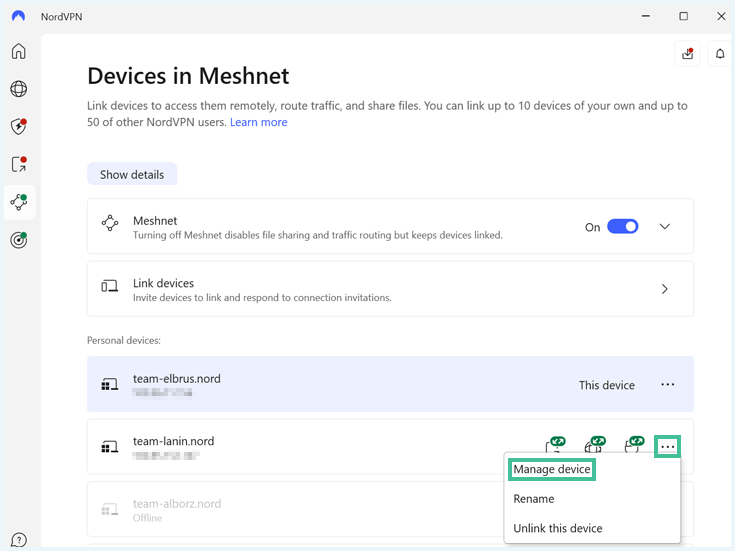Screen dimensions: 735x551
Task: Open the file sharing sidebar icon
Action: (x=19, y=164)
